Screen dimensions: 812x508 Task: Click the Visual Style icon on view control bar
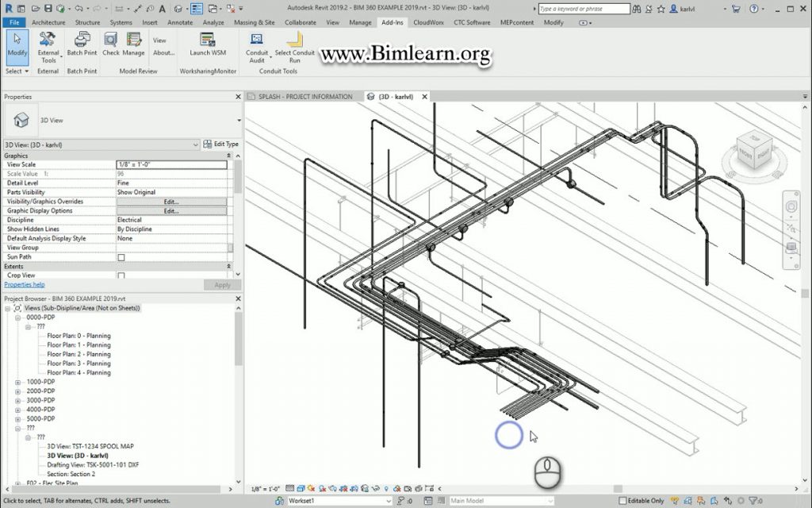pyautogui.click(x=301, y=488)
